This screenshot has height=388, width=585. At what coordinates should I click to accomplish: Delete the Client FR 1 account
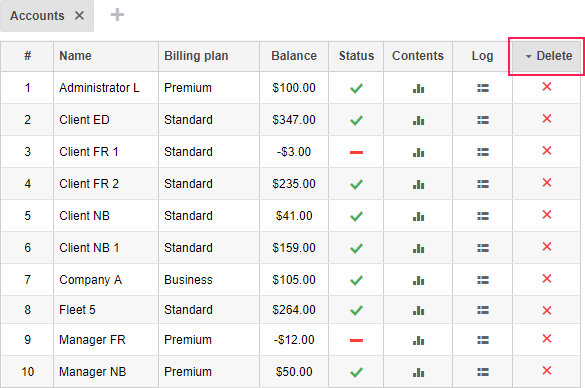pos(547,151)
